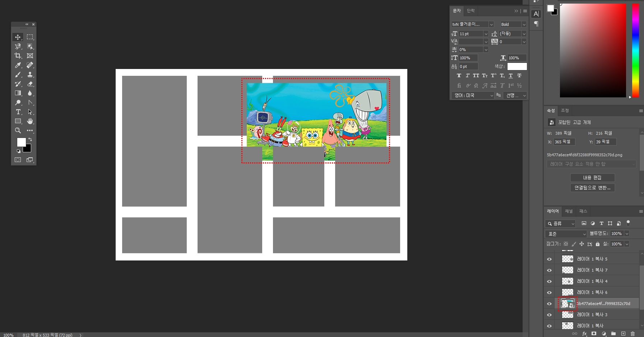Image resolution: width=644 pixels, height=337 pixels.
Task: Toggle Quick Mask mode
Action: 18,160
